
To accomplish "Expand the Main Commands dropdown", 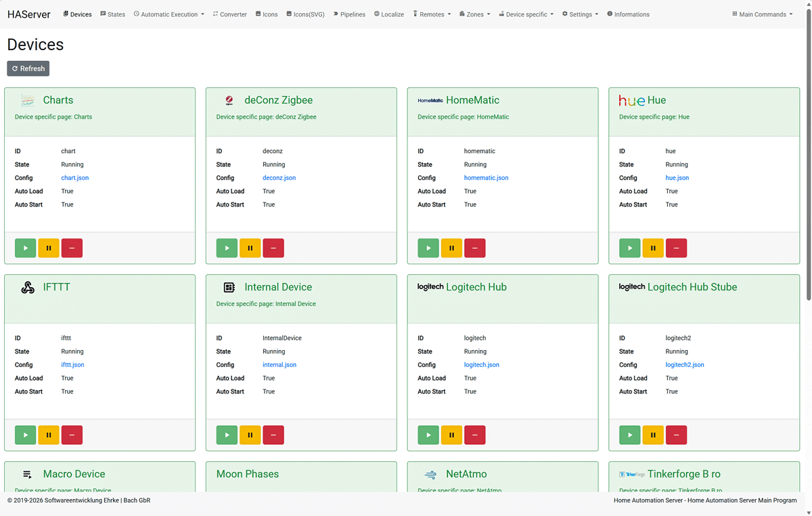I will (762, 14).
